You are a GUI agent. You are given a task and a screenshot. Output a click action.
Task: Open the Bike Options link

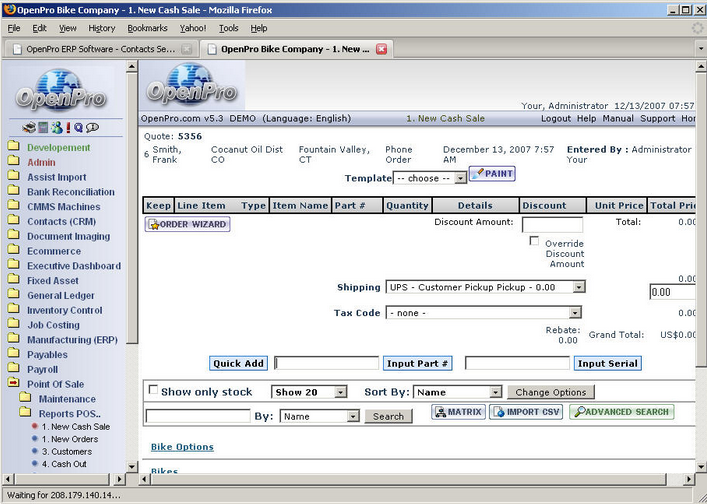click(182, 447)
